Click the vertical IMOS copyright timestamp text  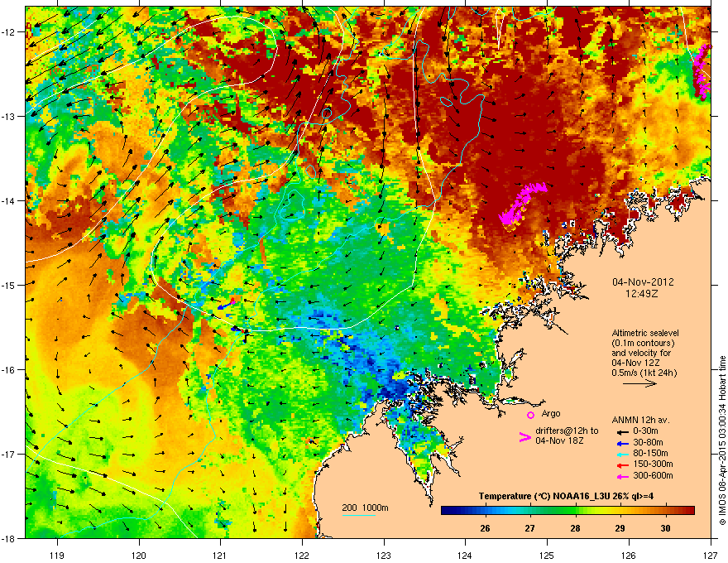click(722, 440)
